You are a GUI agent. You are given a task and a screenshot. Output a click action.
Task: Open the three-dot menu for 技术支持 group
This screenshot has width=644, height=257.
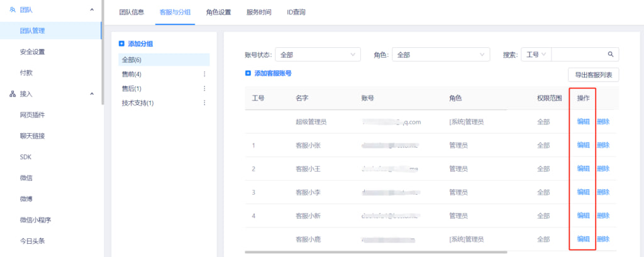click(x=204, y=103)
